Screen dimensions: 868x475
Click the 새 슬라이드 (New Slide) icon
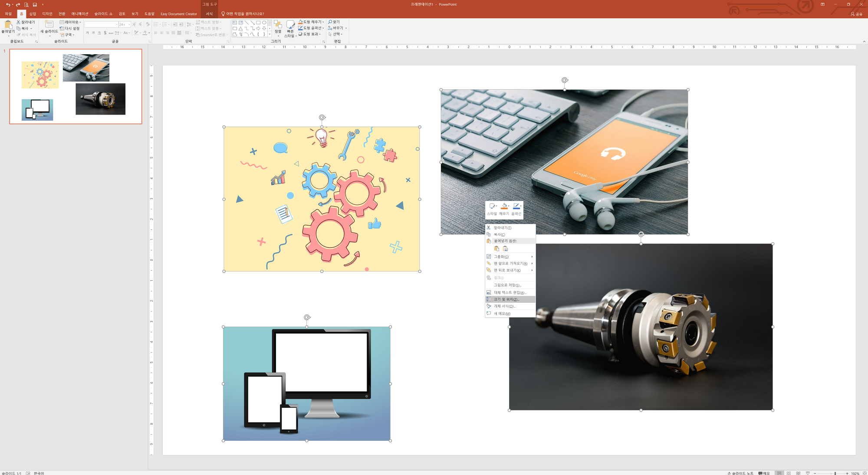pyautogui.click(x=49, y=24)
